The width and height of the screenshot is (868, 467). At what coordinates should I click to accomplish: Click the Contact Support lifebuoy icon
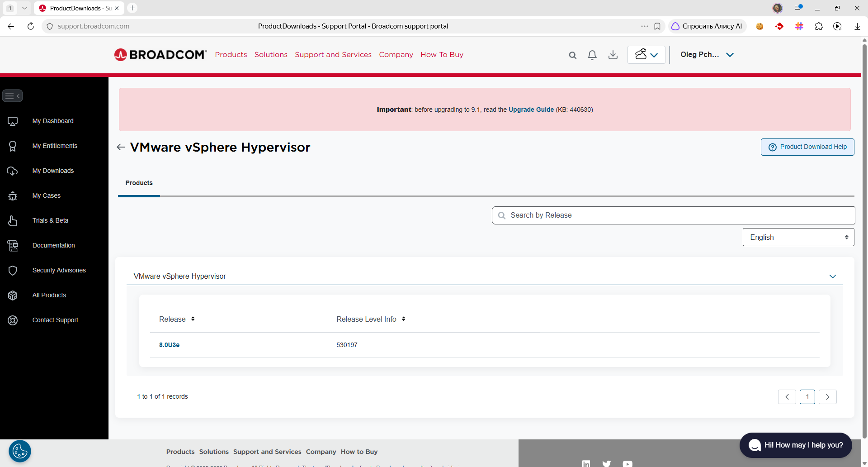(x=13, y=320)
